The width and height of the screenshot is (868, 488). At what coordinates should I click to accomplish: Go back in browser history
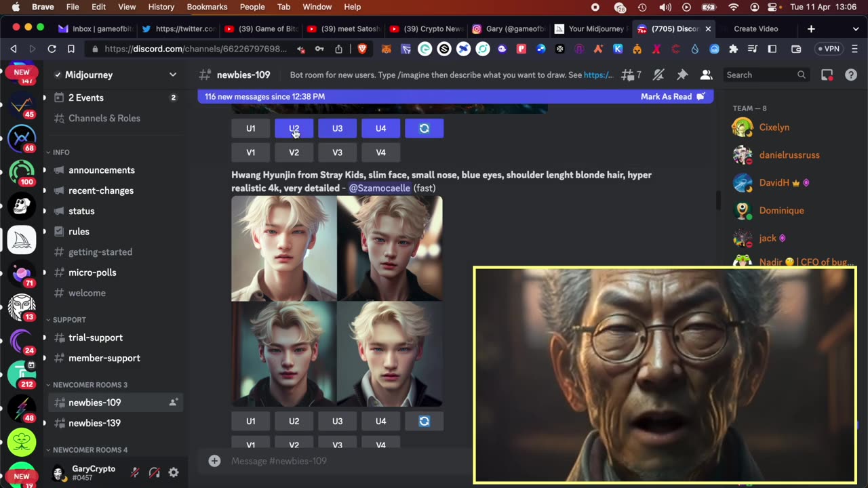coord(14,49)
